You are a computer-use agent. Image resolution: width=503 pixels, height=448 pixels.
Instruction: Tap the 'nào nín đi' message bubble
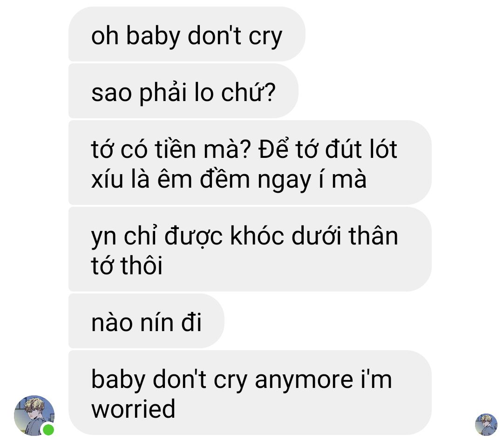pos(146,321)
